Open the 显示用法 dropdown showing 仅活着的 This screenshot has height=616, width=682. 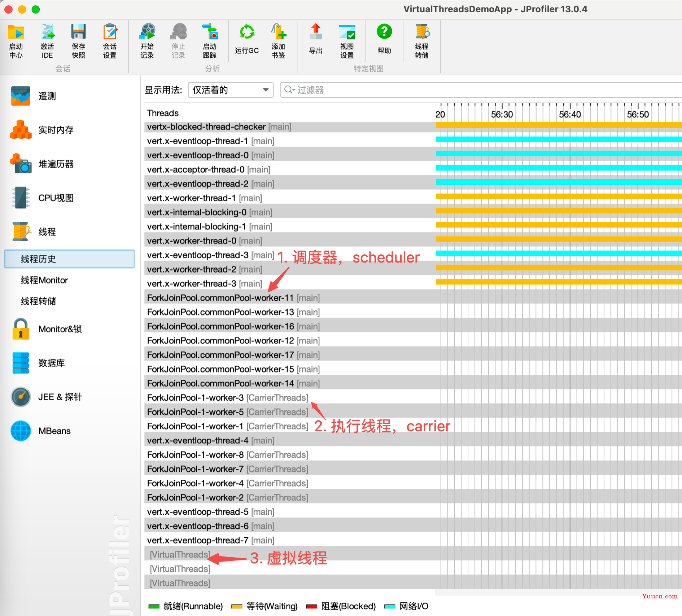tap(231, 90)
